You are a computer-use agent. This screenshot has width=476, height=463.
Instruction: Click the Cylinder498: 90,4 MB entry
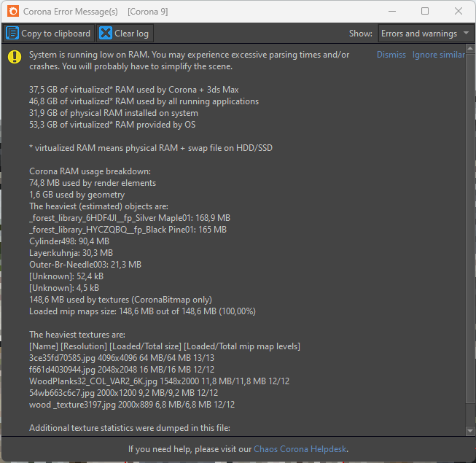(69, 241)
